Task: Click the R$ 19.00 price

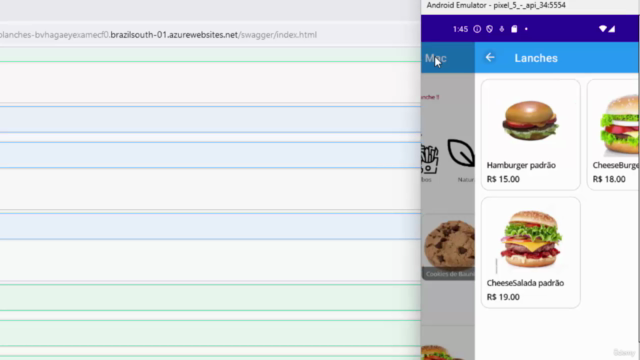Action: click(503, 297)
